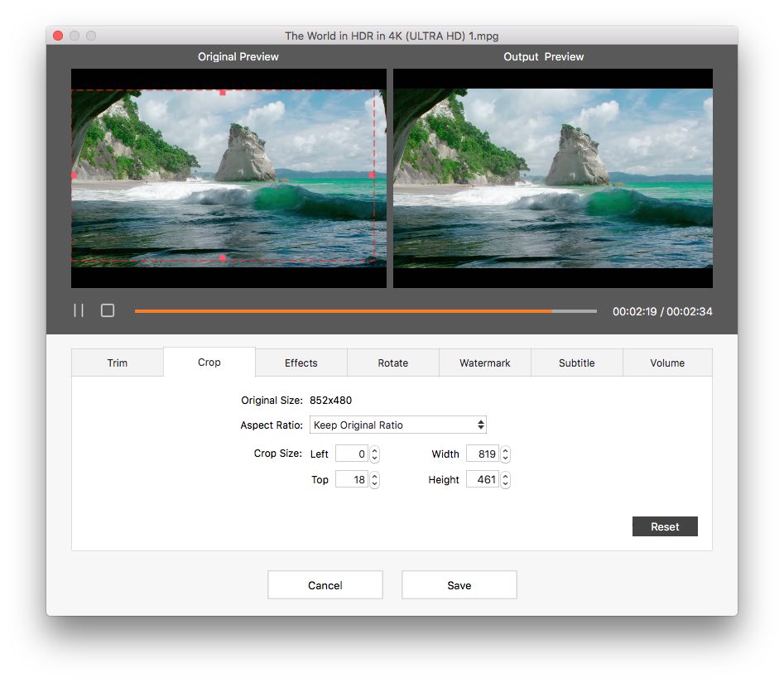Viewport: 784px width, 682px height.
Task: Open the Subtitle tab
Action: (x=576, y=363)
